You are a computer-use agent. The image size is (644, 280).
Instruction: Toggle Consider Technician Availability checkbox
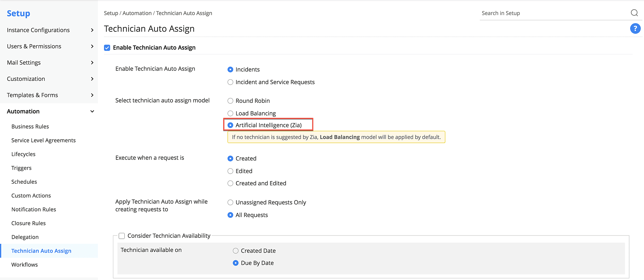(x=122, y=236)
